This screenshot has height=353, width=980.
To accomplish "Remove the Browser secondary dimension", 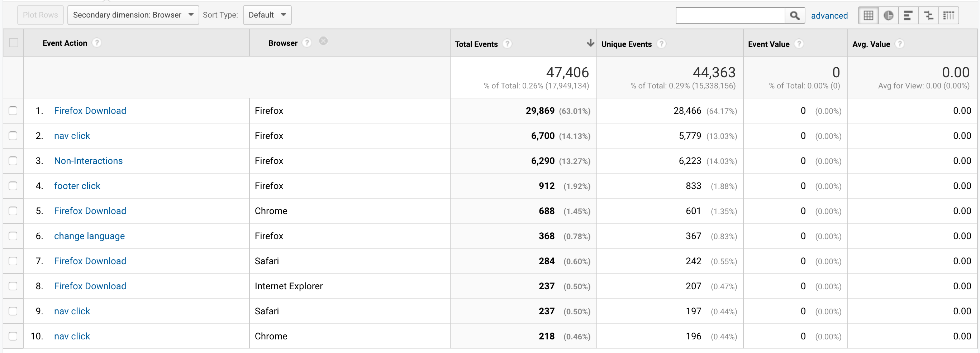I will click(x=323, y=41).
